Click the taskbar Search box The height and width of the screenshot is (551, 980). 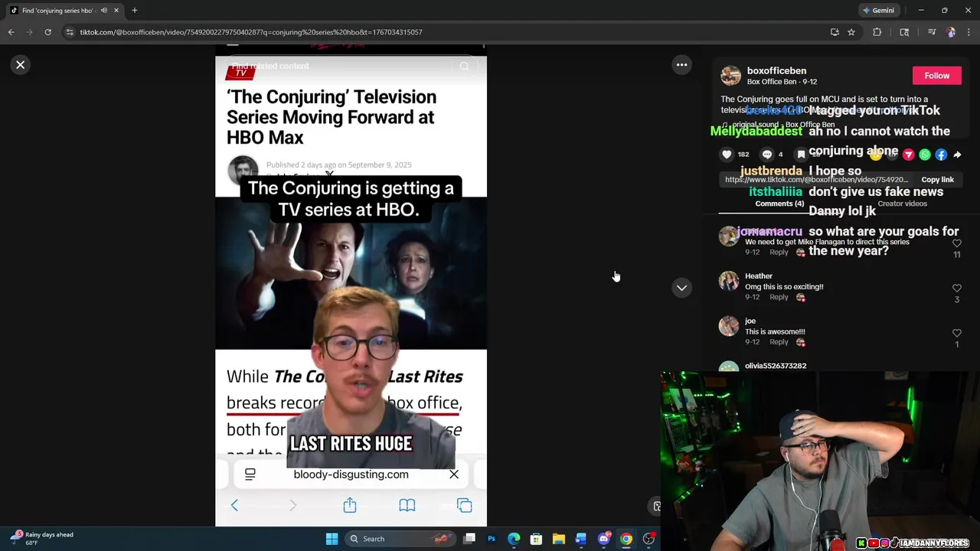[400, 539]
